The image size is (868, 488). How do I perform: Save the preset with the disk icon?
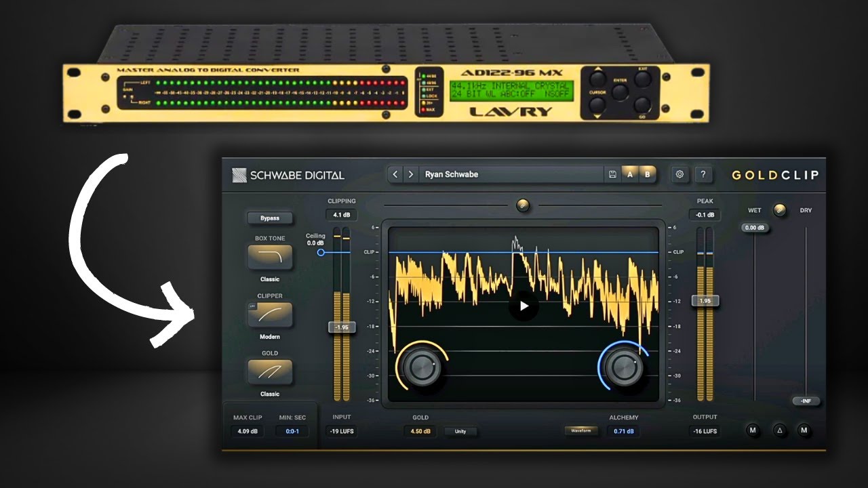tap(612, 174)
